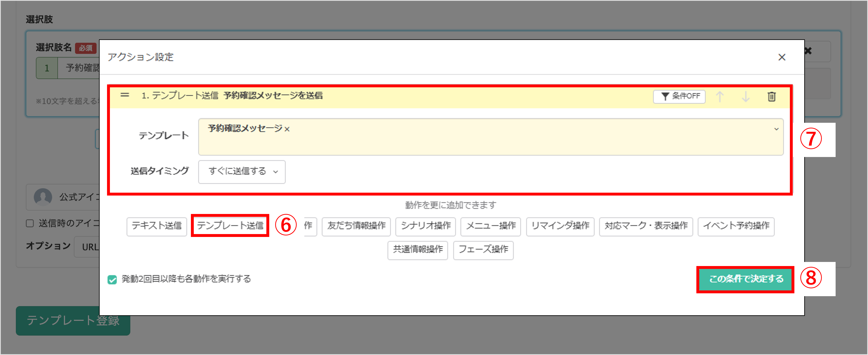Select シナリオ操作 action type
The image size is (868, 355).
coord(425,226)
